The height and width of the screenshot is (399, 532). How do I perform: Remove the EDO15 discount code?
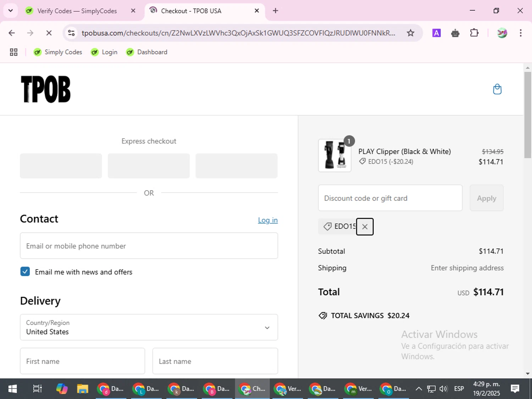point(365,227)
